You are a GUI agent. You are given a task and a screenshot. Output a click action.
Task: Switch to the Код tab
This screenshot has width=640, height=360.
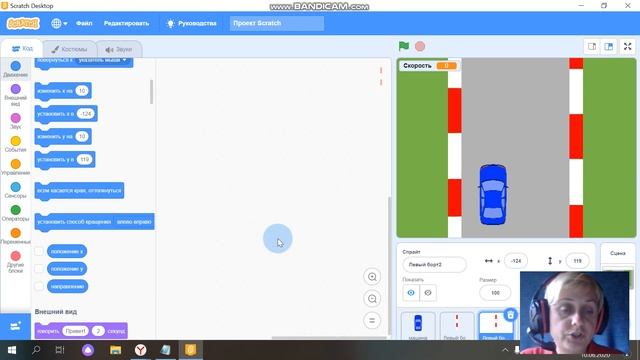tap(22, 49)
